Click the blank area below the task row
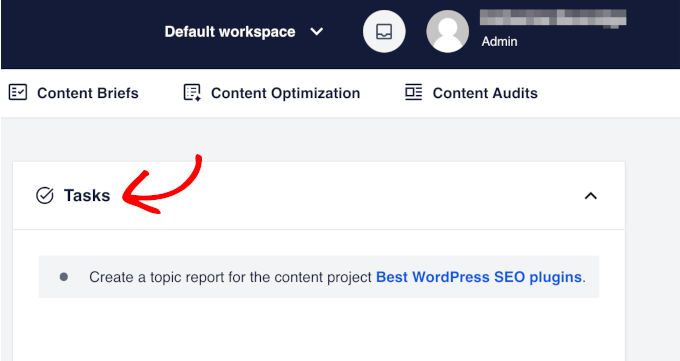This screenshot has height=361, width=680. (x=319, y=330)
